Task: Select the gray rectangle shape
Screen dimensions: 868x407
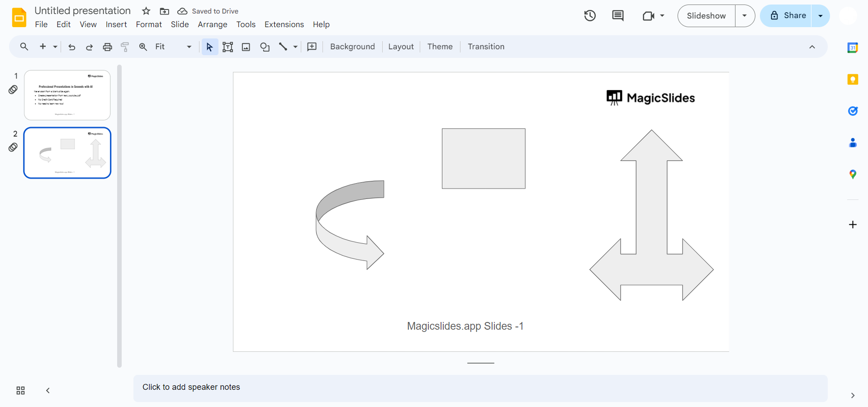Action: 484,159
